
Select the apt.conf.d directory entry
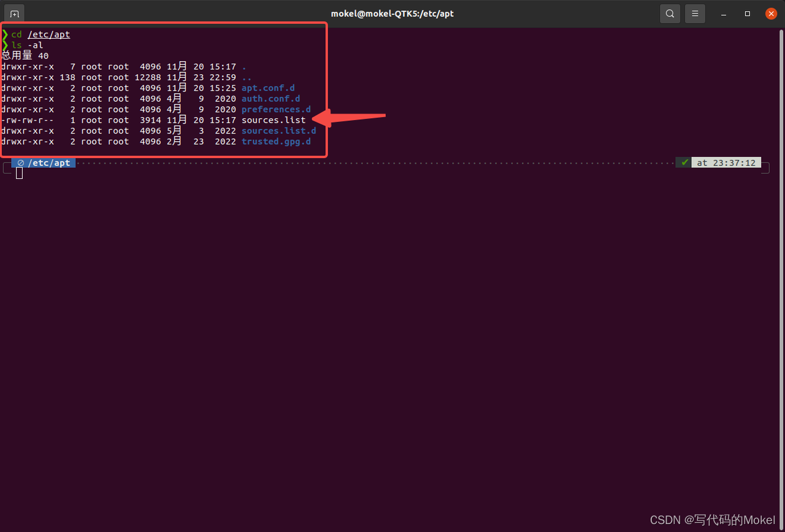267,88
